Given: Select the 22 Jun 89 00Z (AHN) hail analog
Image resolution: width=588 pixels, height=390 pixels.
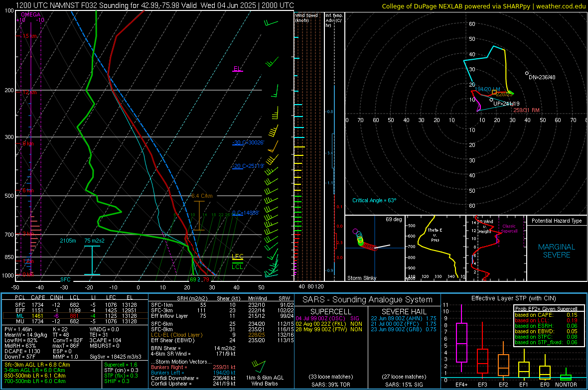Looking at the screenshot, I should (x=404, y=318).
